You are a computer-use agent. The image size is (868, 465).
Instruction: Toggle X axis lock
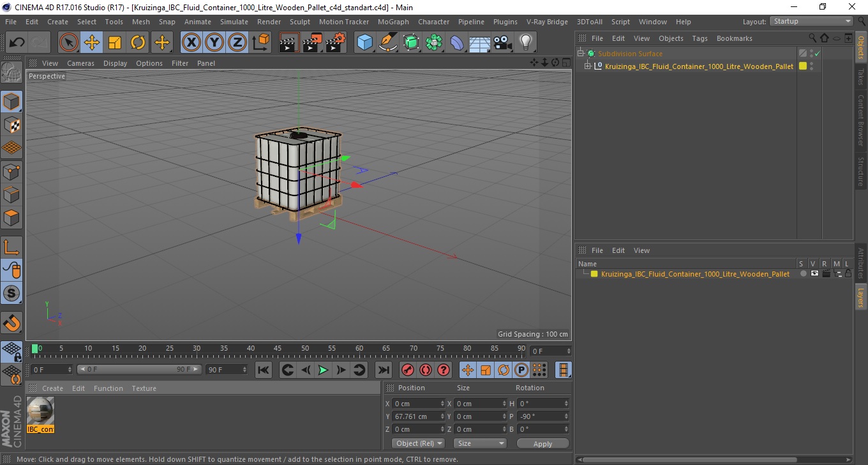point(191,43)
